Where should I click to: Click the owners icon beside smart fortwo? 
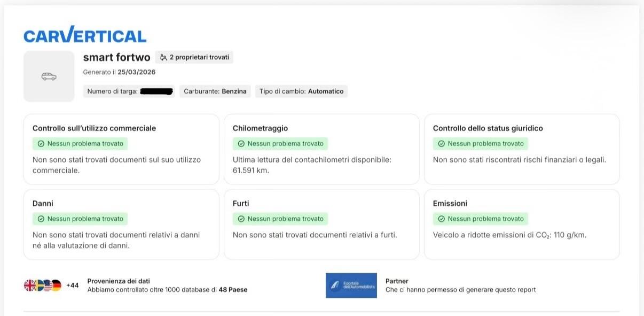(x=163, y=57)
